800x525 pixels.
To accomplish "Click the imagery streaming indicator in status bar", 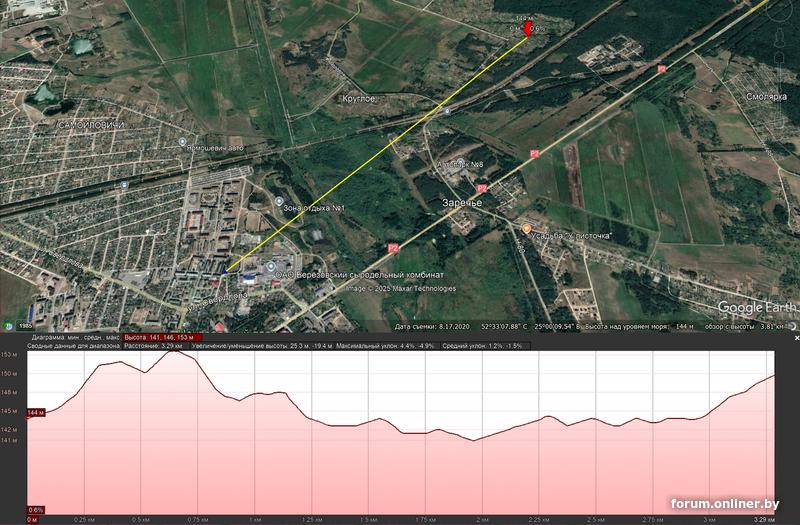I will (793, 326).
